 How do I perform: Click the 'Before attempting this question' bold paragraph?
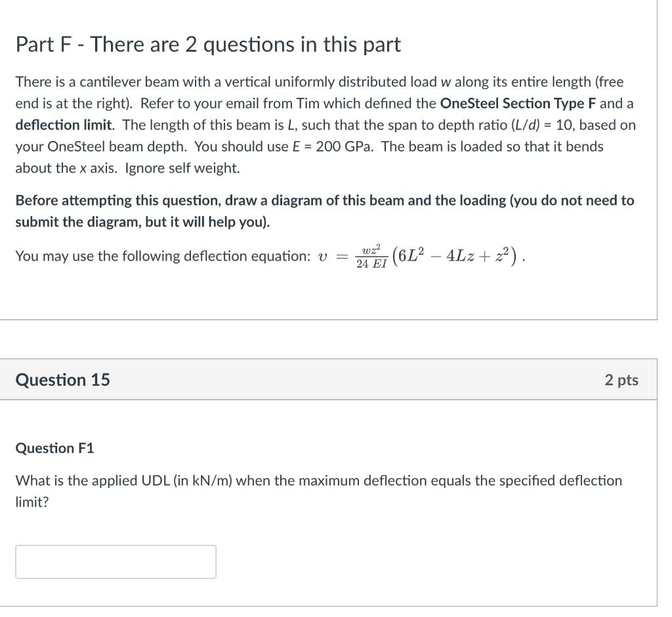[x=325, y=211]
